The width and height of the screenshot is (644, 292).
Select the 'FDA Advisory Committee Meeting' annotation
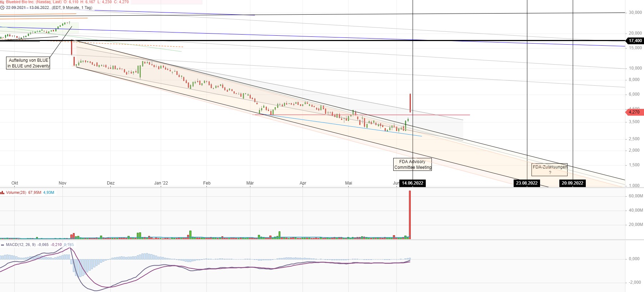tap(413, 165)
